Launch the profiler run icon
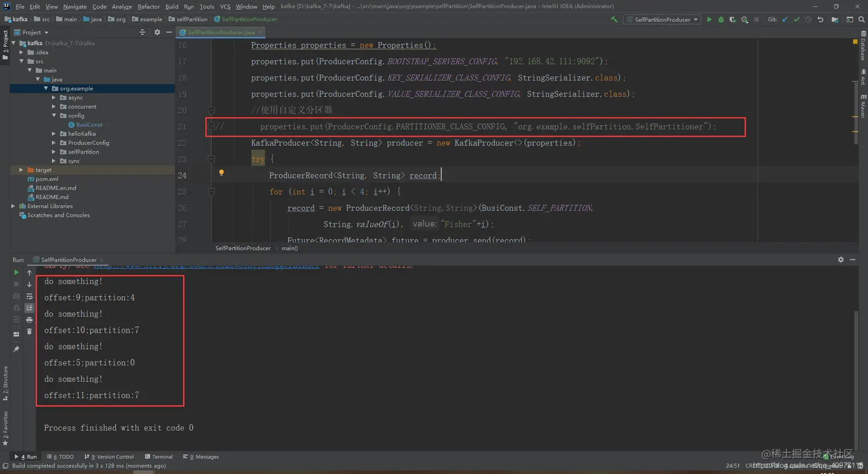This screenshot has height=474, width=868. coord(745,20)
